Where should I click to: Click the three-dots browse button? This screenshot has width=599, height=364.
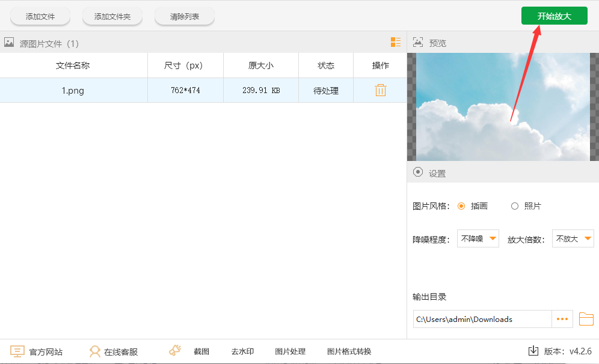coord(562,319)
